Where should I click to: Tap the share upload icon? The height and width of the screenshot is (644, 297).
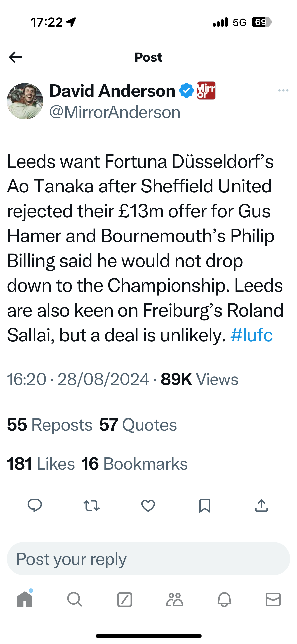point(261,505)
